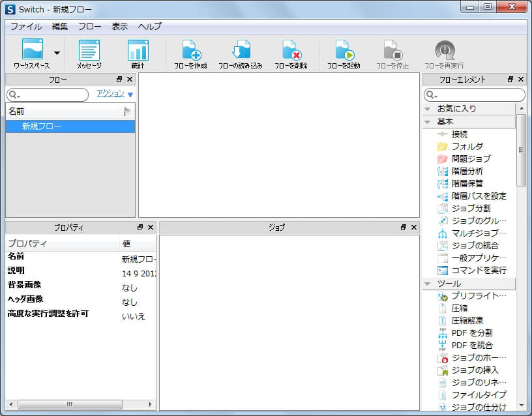Click the フローの読み込み icon

pos(240,54)
